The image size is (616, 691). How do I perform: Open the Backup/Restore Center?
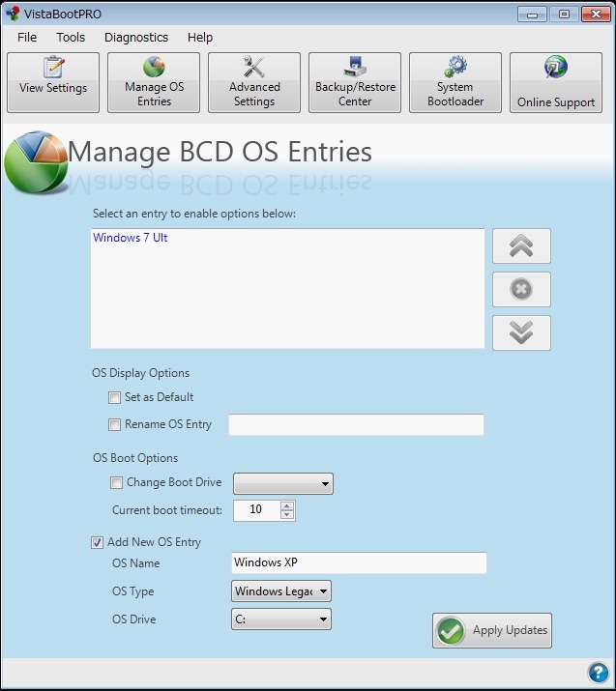(x=355, y=82)
